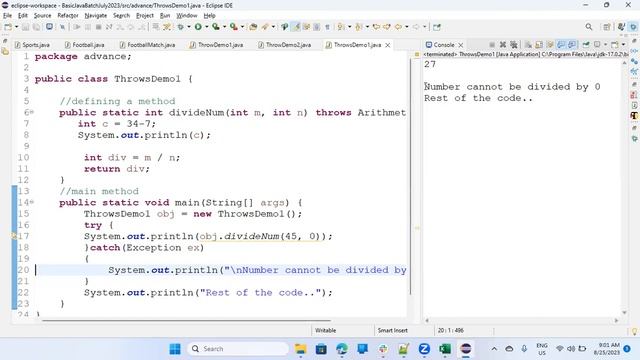Open the Navigate menu
The width and height of the screenshot is (640, 360).
click(x=96, y=16)
